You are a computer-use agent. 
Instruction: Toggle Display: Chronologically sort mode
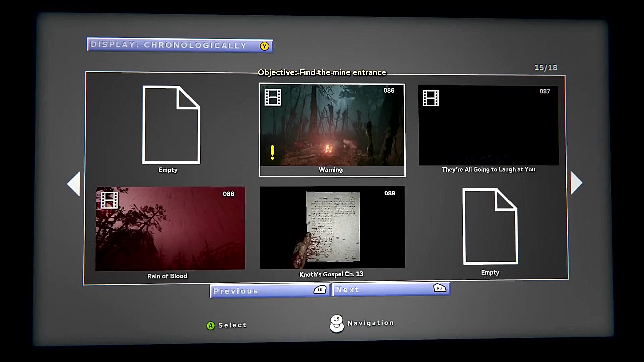point(180,45)
